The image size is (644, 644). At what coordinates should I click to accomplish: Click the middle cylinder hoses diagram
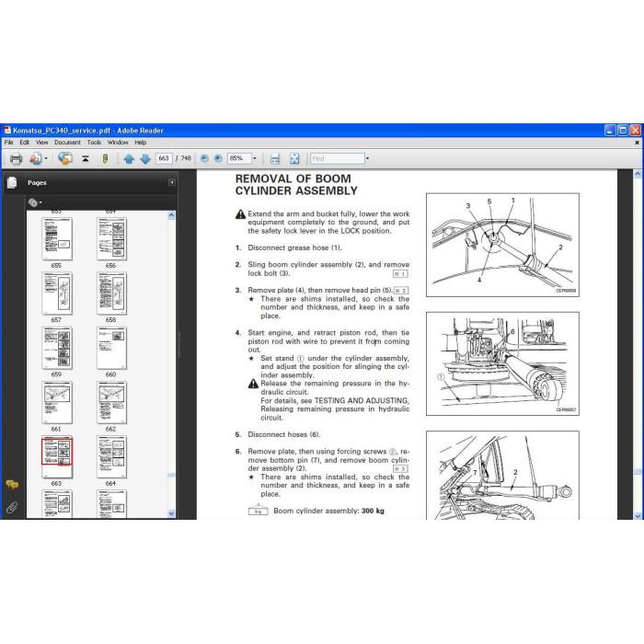pyautogui.click(x=502, y=363)
